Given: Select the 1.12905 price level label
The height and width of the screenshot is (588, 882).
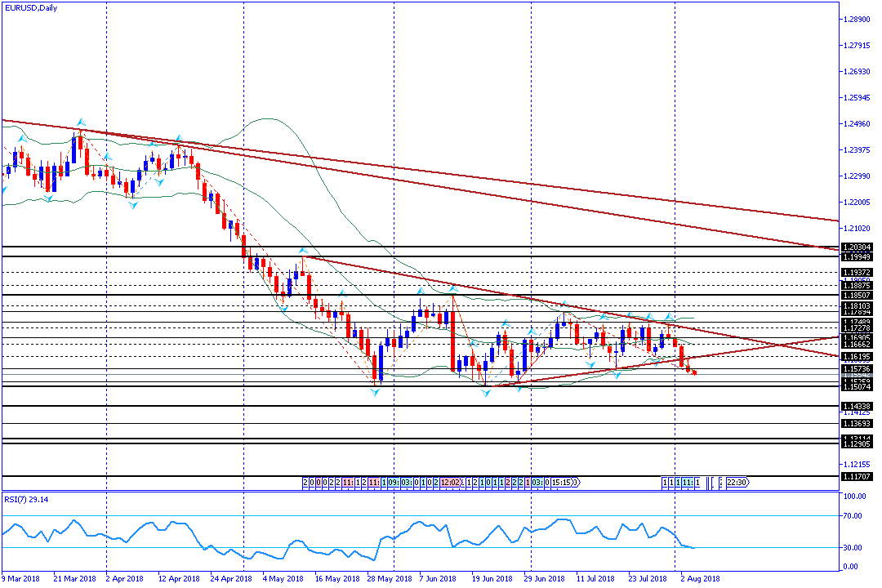Looking at the screenshot, I should point(857,444).
